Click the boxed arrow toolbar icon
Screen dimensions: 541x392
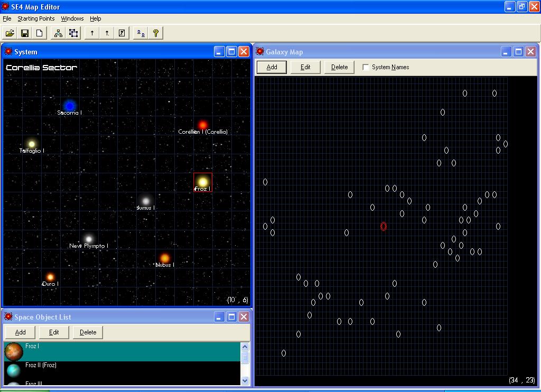click(x=122, y=33)
